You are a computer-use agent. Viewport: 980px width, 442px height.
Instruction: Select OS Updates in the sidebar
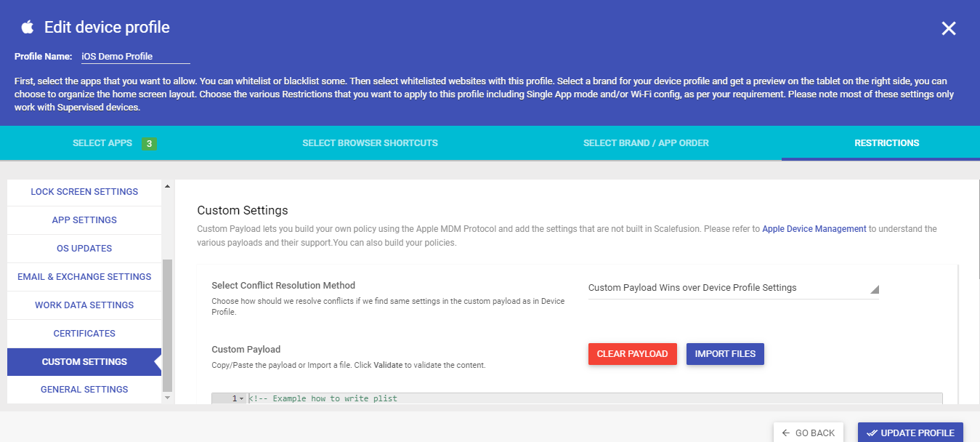[84, 249]
